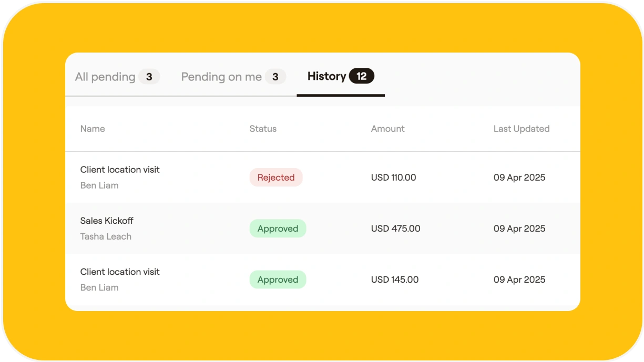Click the Approved badge for USD 145.00 row
The height and width of the screenshot is (362, 644).
pos(278,280)
